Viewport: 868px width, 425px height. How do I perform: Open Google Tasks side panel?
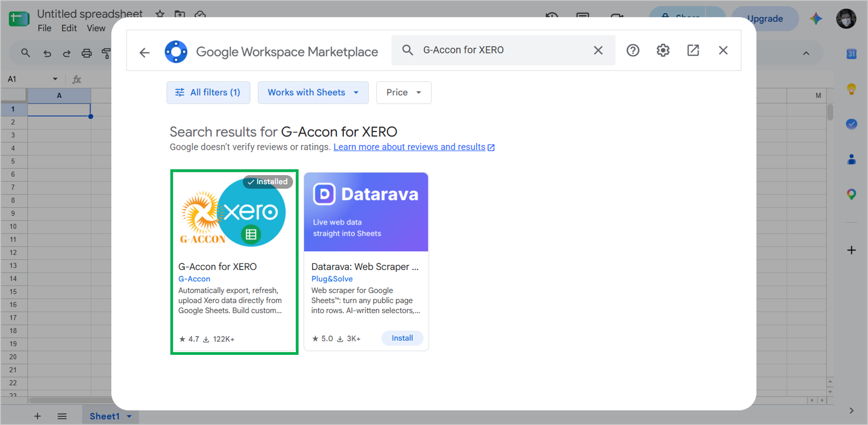pos(852,124)
